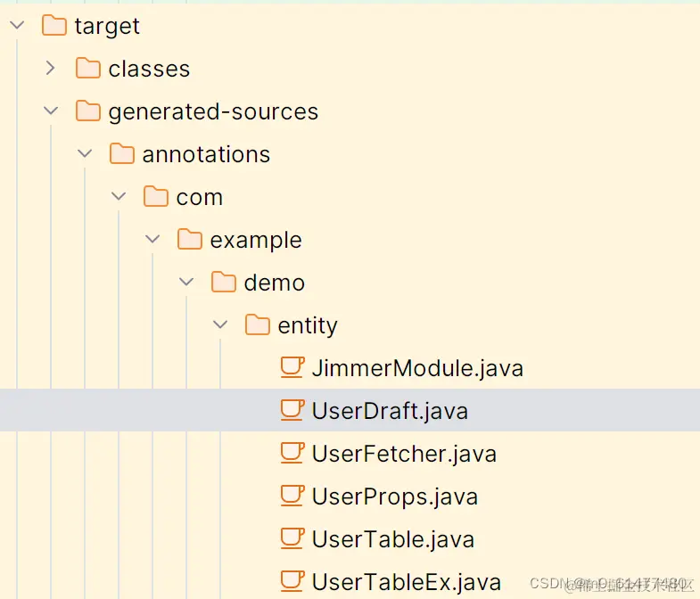Click the classes folder icon
This screenshot has height=599, width=700.
tap(88, 68)
